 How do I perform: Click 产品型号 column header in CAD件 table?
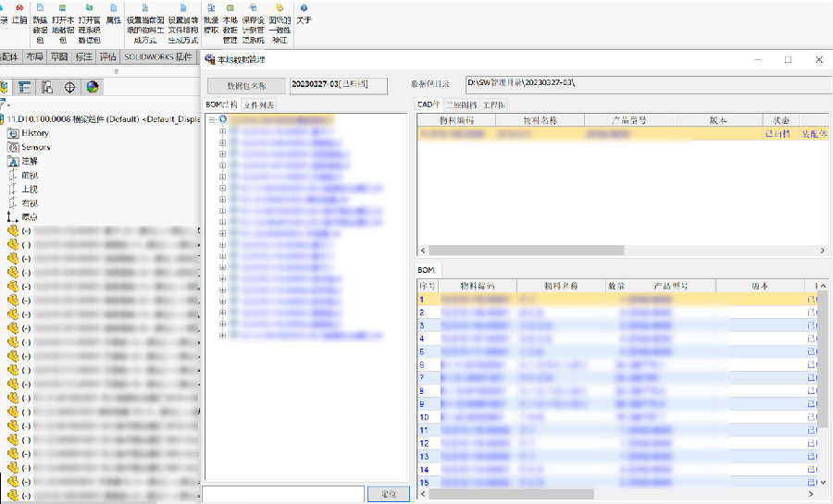point(629,120)
